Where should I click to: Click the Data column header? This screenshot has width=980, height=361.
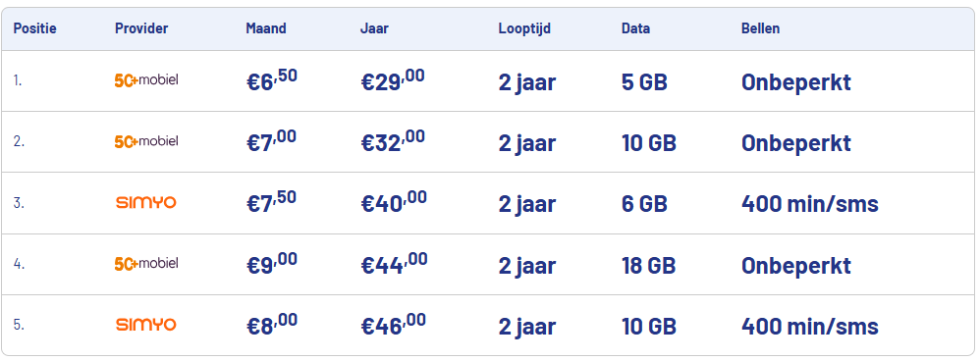point(635,28)
